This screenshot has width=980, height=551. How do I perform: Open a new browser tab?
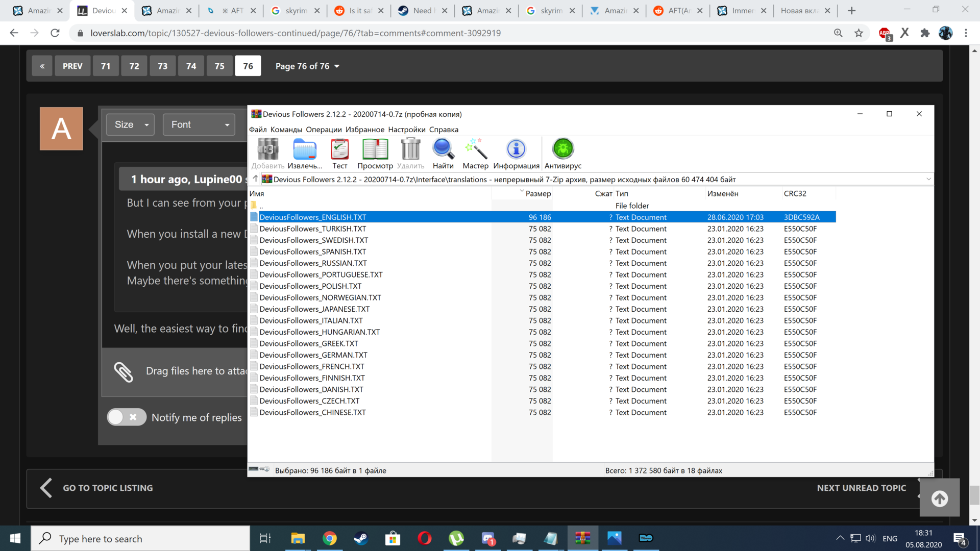(851, 11)
